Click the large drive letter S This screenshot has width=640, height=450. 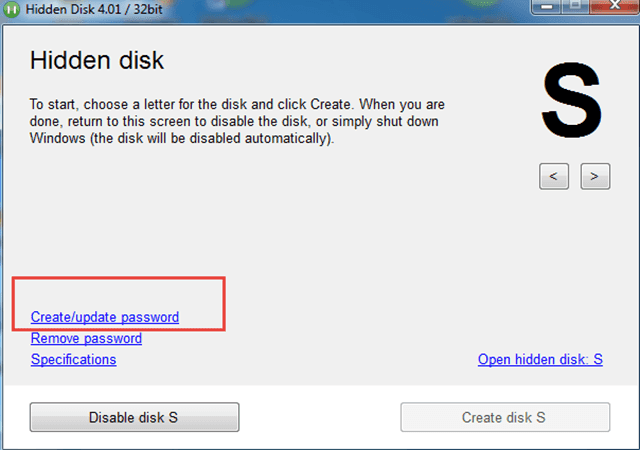point(571,100)
